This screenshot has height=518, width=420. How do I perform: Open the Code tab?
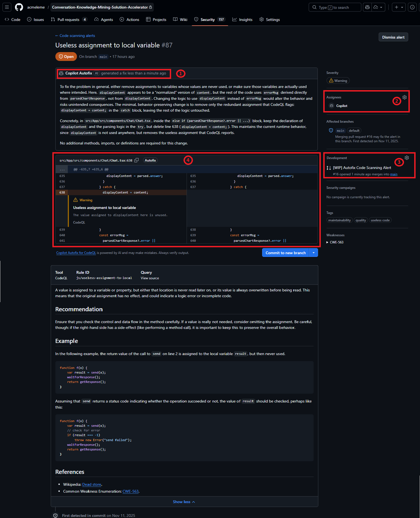(x=13, y=20)
